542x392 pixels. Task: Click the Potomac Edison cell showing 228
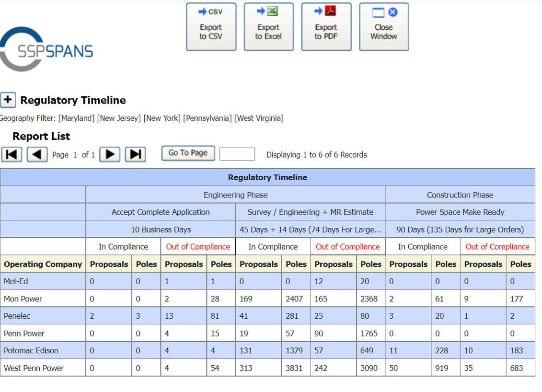click(x=446, y=350)
